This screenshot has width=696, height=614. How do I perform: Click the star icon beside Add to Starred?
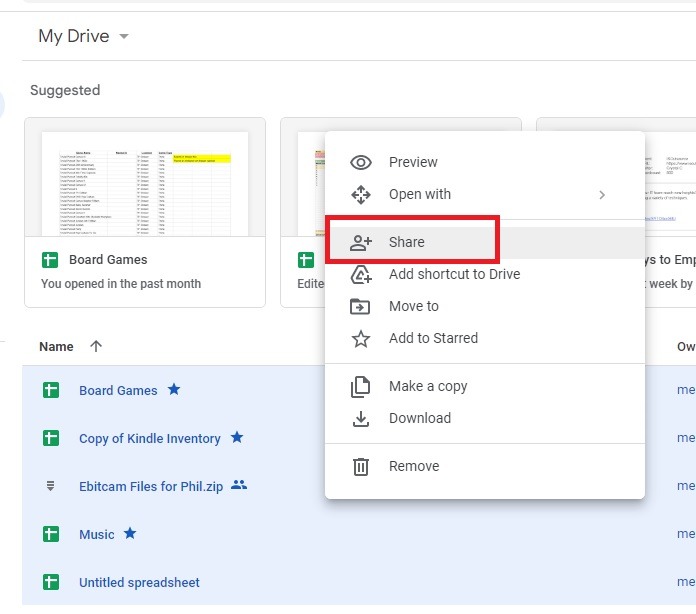361,338
